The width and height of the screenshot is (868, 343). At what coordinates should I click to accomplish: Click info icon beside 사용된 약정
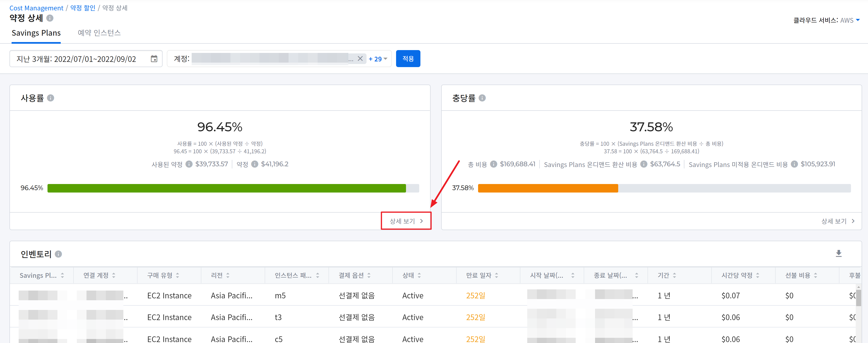[189, 164]
